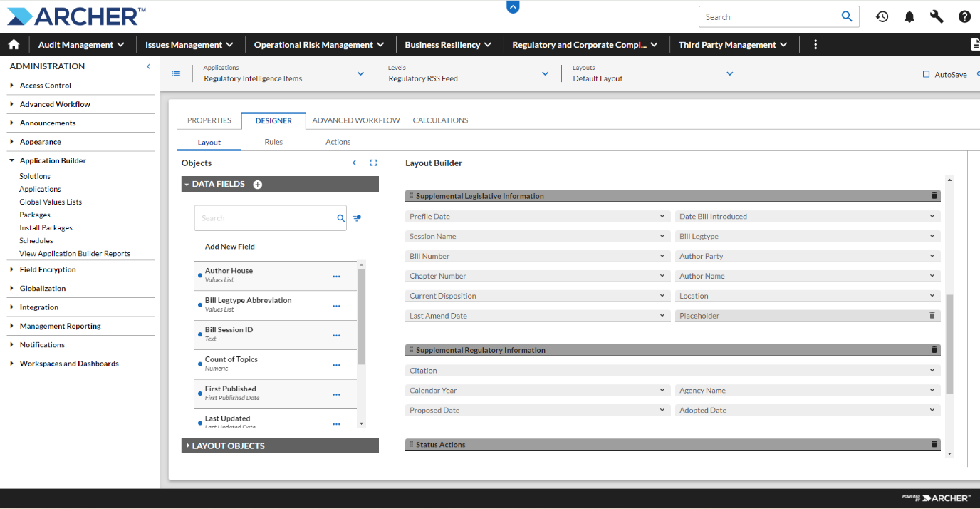The height and width of the screenshot is (509, 980).
Task: Open the Install Packages link
Action: [x=46, y=227]
